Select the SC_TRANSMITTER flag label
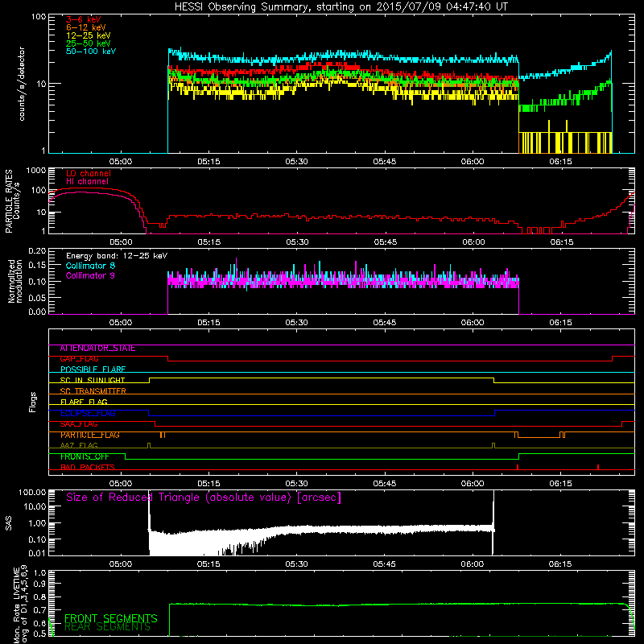This screenshot has height=644, width=644. click(93, 391)
